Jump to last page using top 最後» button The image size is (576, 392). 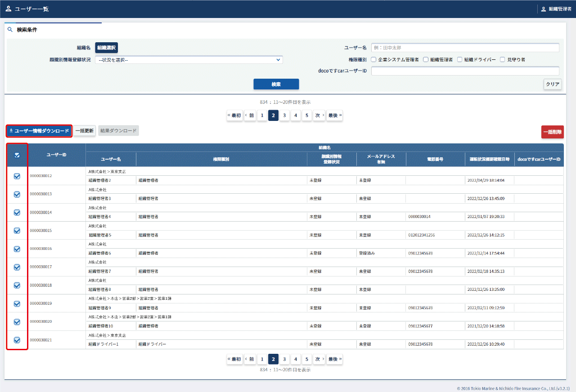[x=334, y=116]
